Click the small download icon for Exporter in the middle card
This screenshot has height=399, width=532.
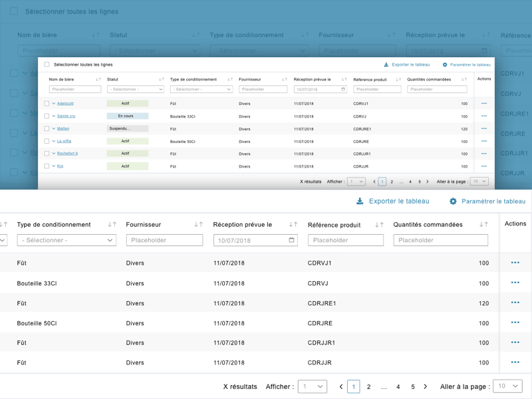(x=386, y=65)
